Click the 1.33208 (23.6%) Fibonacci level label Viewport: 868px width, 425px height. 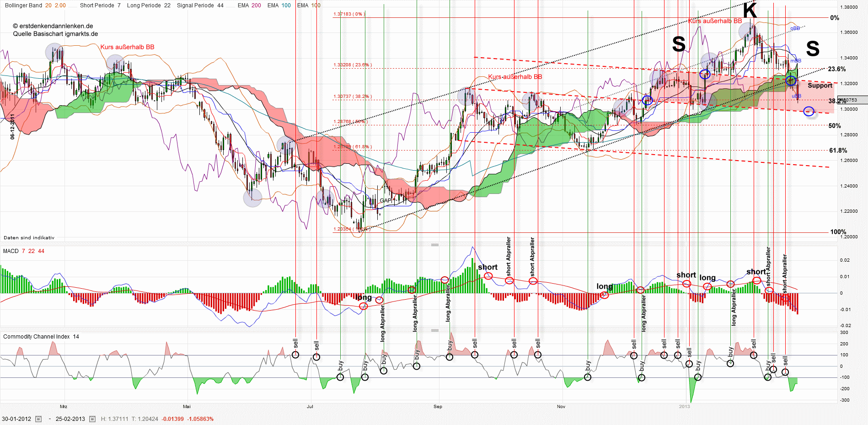click(x=353, y=65)
